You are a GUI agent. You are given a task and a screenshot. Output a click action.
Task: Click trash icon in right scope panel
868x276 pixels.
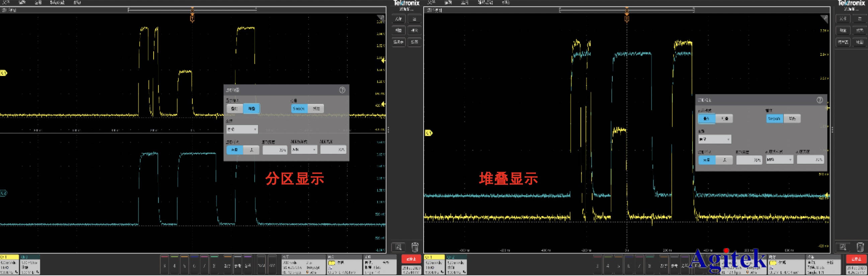point(860,247)
